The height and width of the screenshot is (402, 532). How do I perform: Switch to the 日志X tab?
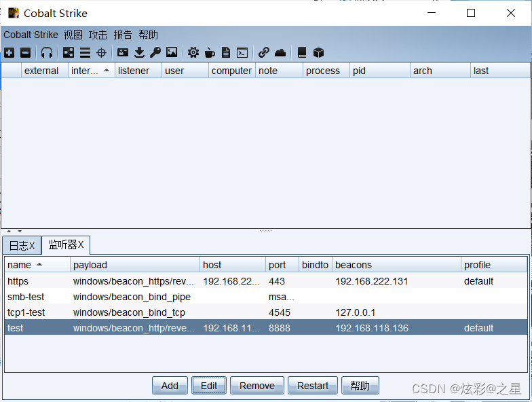21,245
